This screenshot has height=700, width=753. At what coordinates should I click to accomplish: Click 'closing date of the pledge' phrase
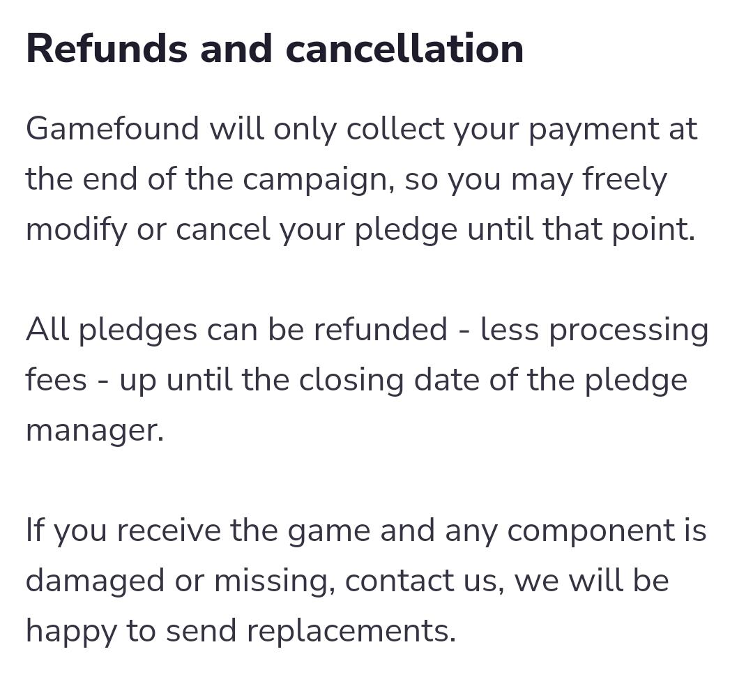point(493,381)
